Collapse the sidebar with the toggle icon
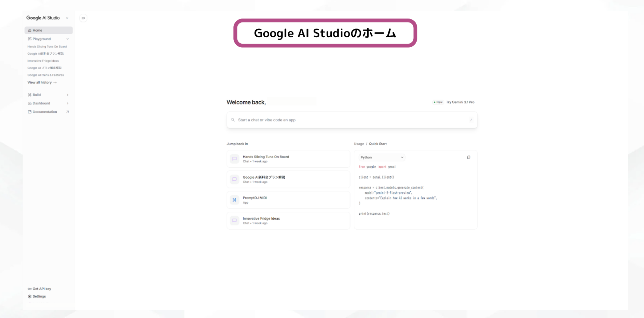 tap(83, 18)
